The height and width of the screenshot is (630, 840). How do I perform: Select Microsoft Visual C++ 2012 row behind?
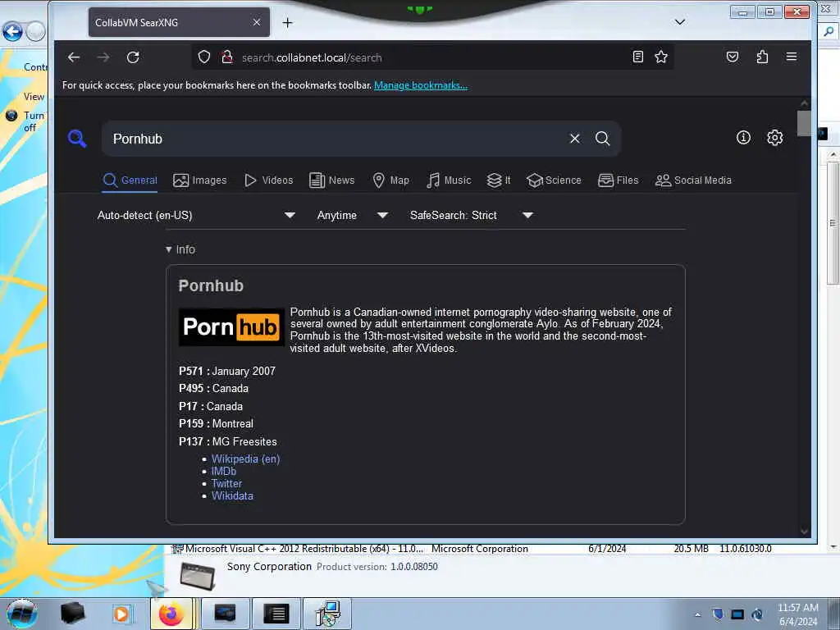(x=472, y=549)
